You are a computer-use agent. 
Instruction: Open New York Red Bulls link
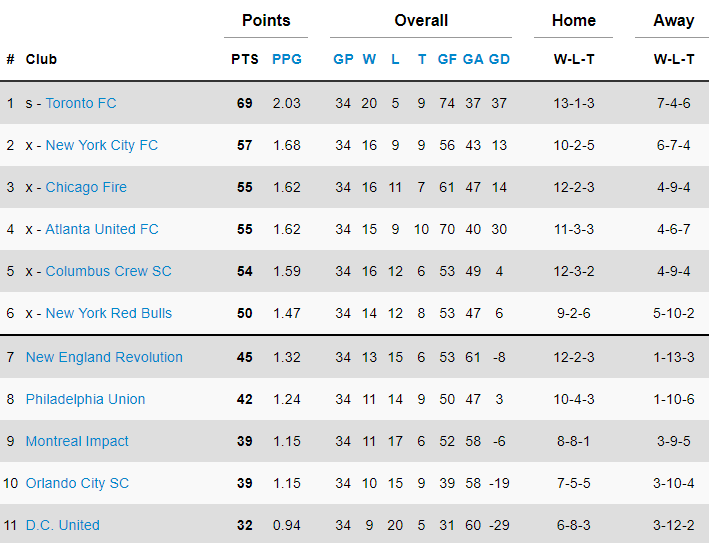[x=108, y=313]
